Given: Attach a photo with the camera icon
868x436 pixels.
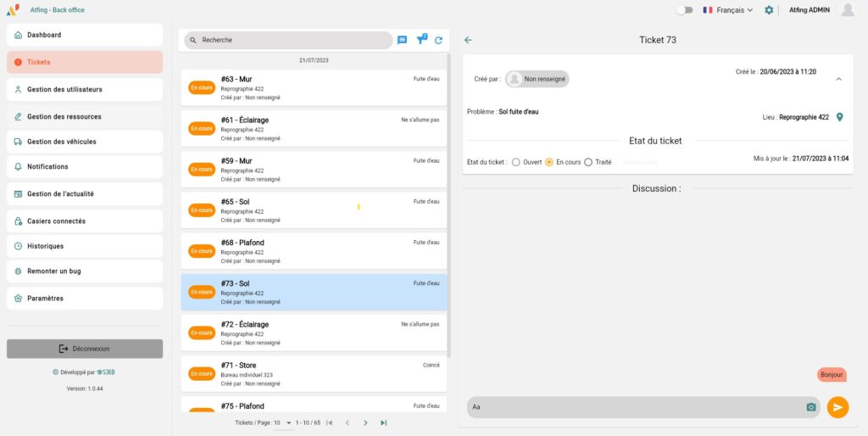Looking at the screenshot, I should coord(810,407).
